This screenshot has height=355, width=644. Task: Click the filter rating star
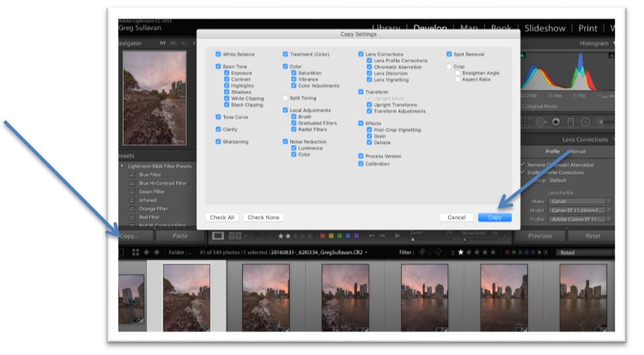pyautogui.click(x=461, y=252)
